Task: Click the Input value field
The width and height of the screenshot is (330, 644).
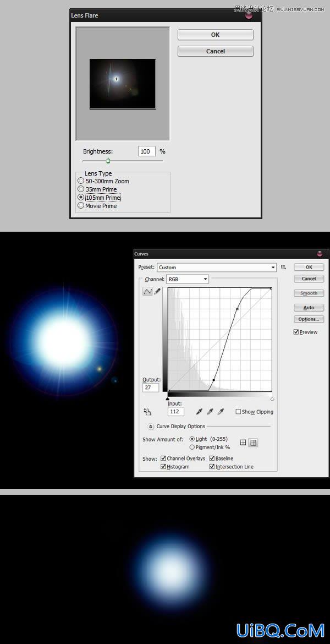Action: 175,411
